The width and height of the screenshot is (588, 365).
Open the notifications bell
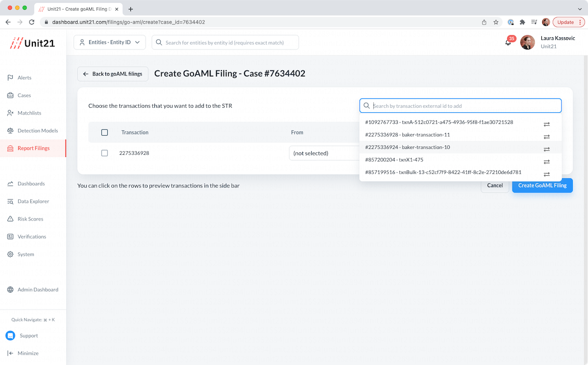click(508, 43)
